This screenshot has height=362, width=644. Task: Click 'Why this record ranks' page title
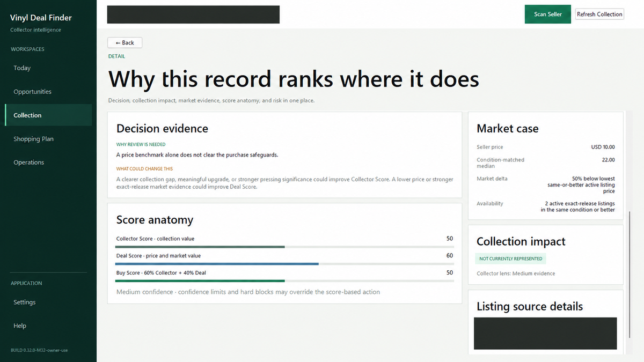point(294,79)
